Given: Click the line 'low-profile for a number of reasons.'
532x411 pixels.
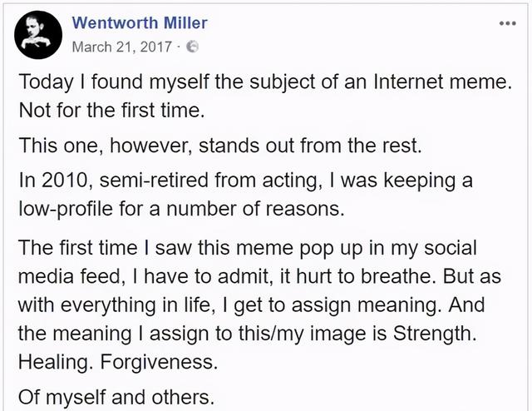Looking at the screenshot, I should [x=181, y=209].
